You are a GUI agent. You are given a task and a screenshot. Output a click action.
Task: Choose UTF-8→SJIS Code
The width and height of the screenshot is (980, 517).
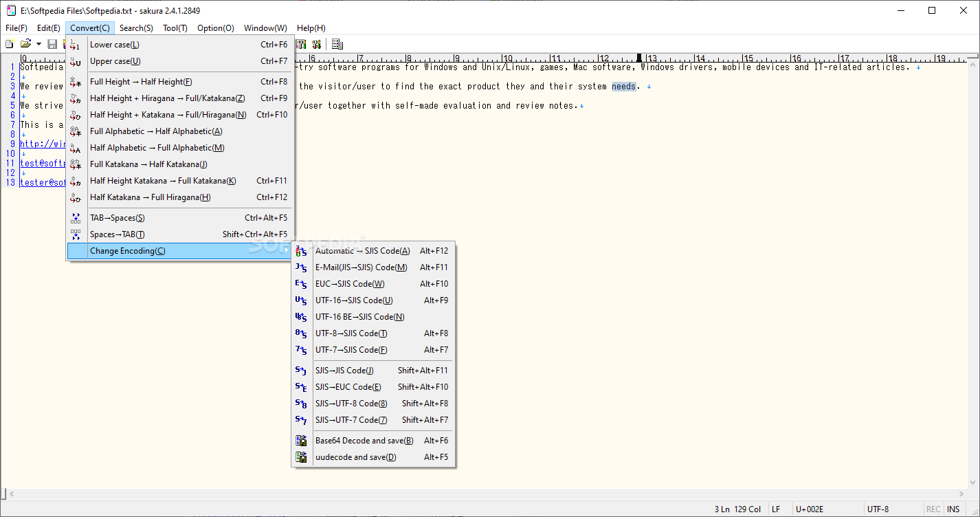tap(373, 333)
